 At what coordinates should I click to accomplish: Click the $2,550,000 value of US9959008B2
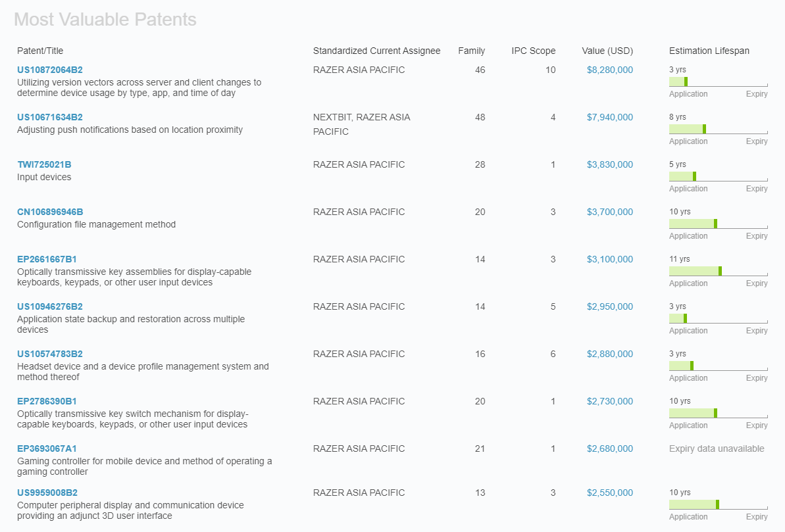click(609, 491)
